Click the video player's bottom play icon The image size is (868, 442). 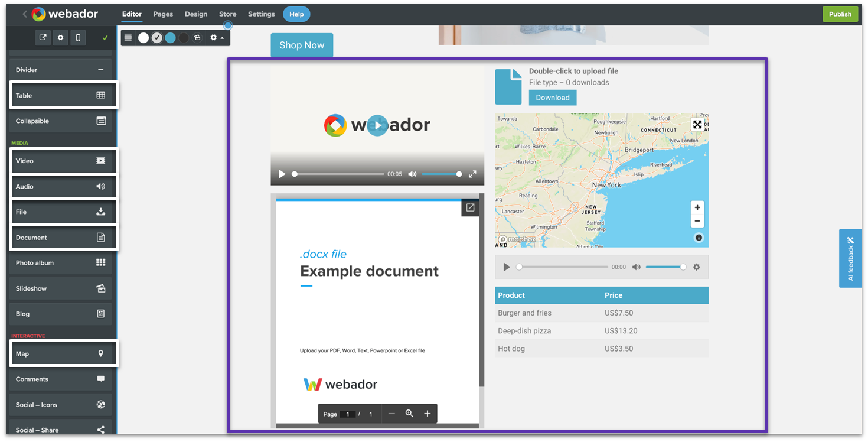point(282,174)
